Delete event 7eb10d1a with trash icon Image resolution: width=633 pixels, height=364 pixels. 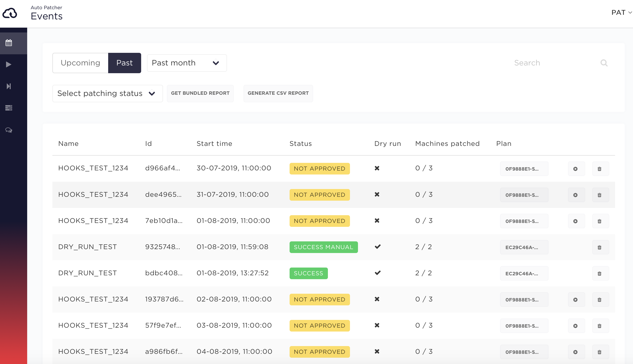click(600, 221)
